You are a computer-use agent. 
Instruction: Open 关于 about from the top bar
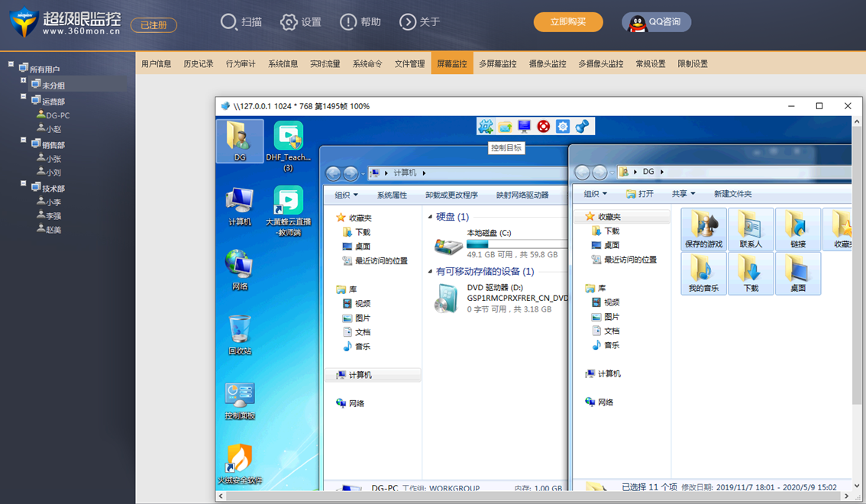pyautogui.click(x=420, y=22)
